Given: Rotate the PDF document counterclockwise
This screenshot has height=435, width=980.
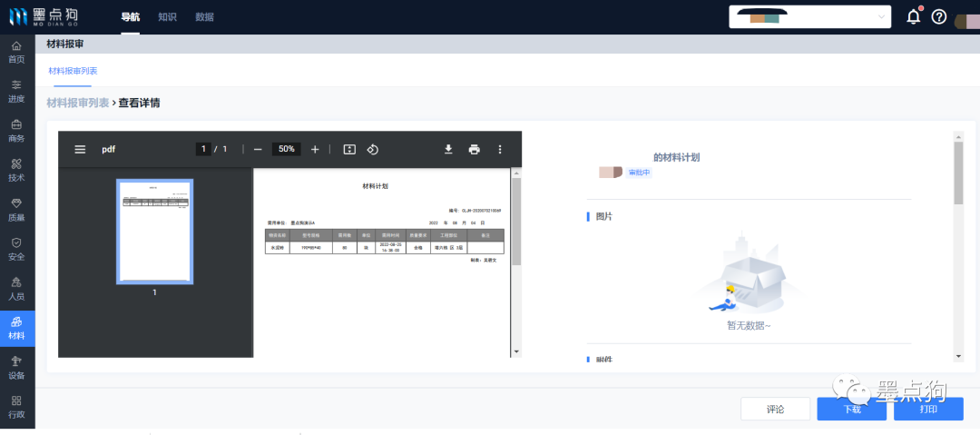Looking at the screenshot, I should pyautogui.click(x=372, y=150).
